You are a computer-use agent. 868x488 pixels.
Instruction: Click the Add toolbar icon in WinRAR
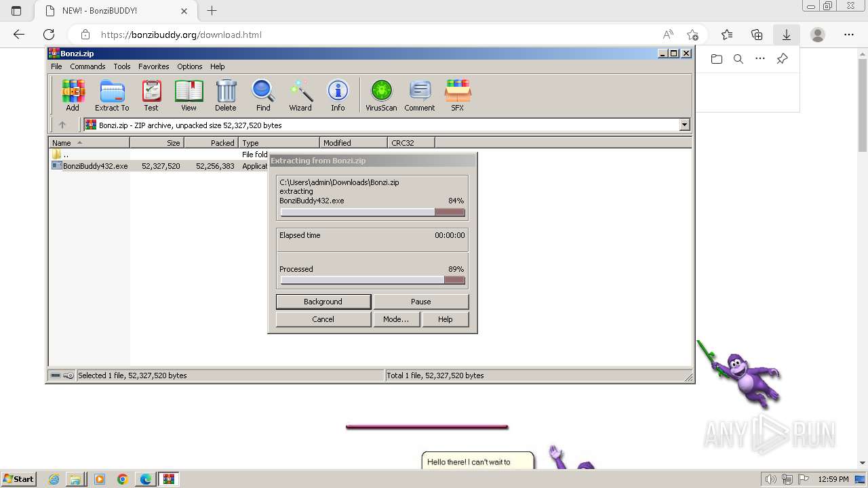point(73,95)
